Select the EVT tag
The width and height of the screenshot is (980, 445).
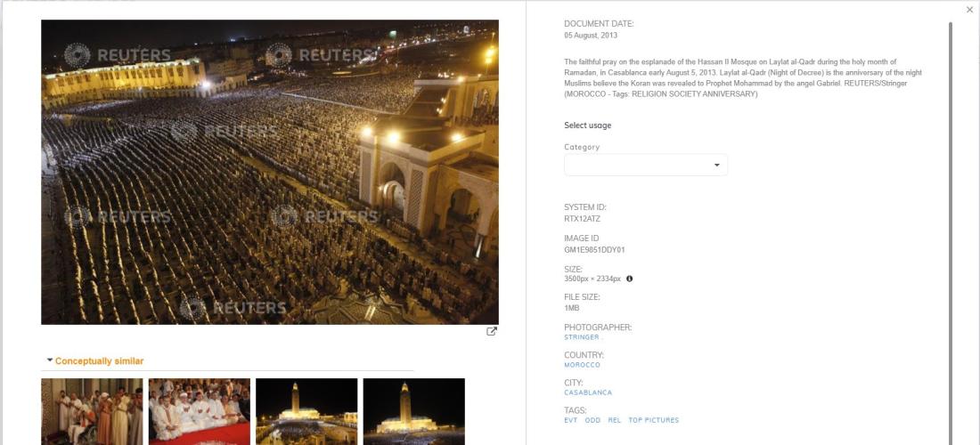(570, 420)
